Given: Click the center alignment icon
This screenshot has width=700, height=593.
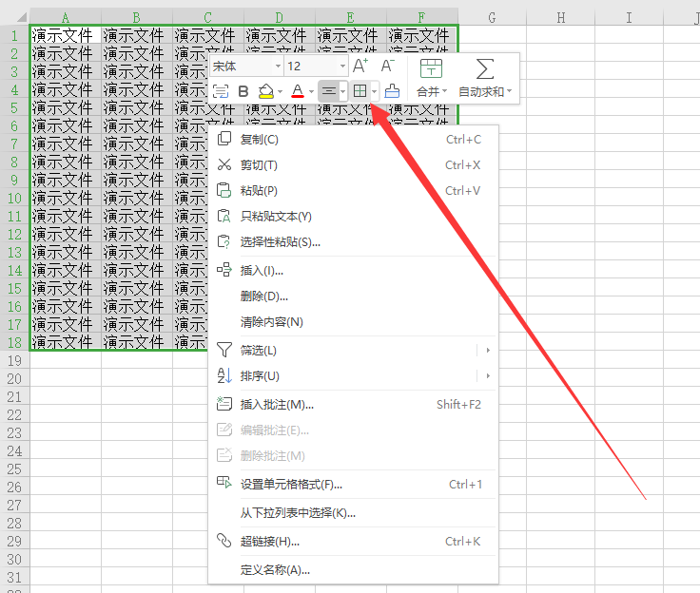Looking at the screenshot, I should [328, 91].
